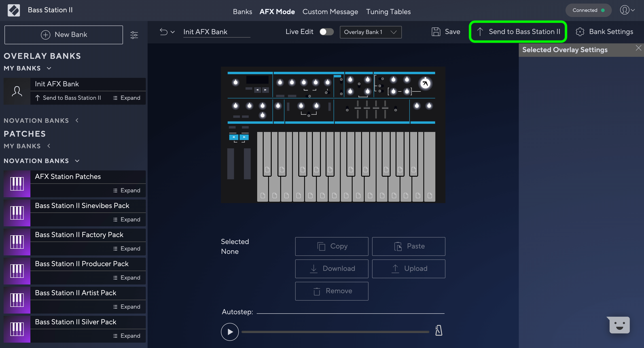Open the Custom Message tab
This screenshot has height=348, width=644.
click(x=330, y=11)
